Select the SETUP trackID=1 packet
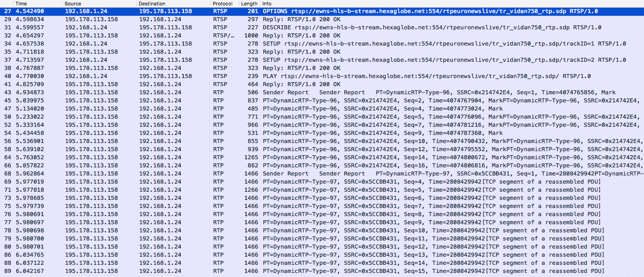Viewport: 644px width, 277px height. tap(322, 44)
